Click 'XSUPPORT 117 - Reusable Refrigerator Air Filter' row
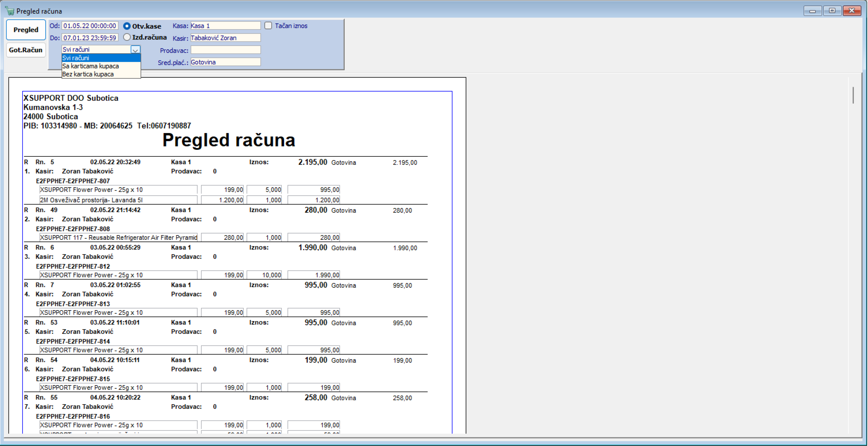The width and height of the screenshot is (868, 446). [118, 238]
